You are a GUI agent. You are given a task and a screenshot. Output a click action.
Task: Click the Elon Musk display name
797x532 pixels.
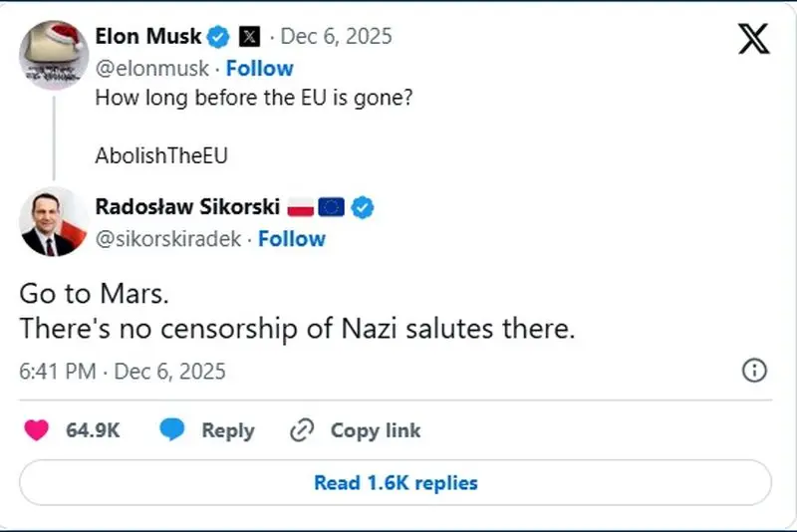pos(148,37)
